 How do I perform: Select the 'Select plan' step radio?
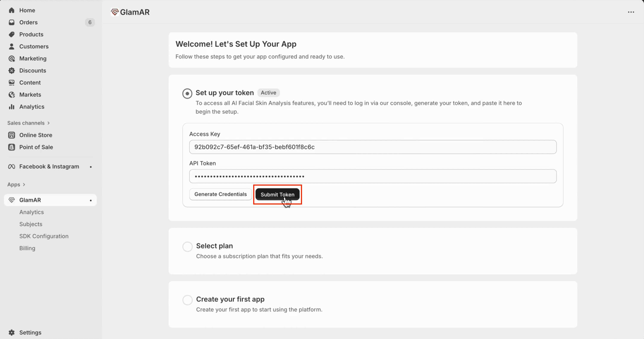(x=187, y=247)
